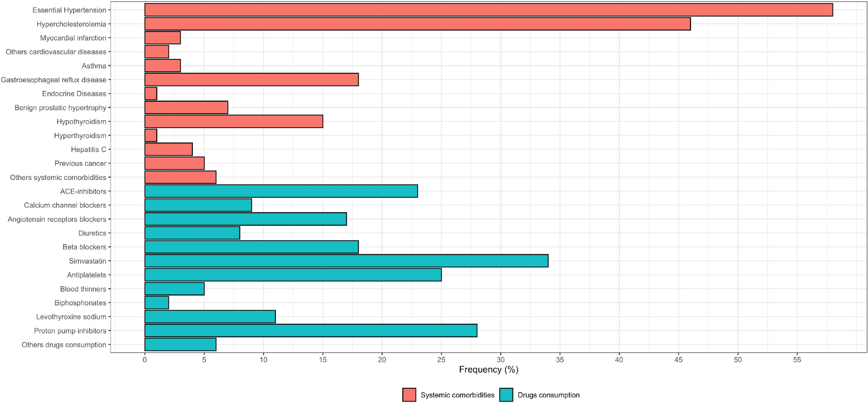Click the 'Diuretics' axis label
Image resolution: width=868 pixels, height=404 pixels.
(92, 233)
